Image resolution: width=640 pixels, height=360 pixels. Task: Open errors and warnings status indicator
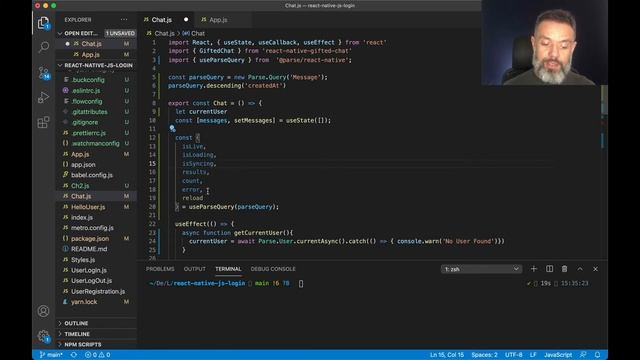tap(98, 355)
